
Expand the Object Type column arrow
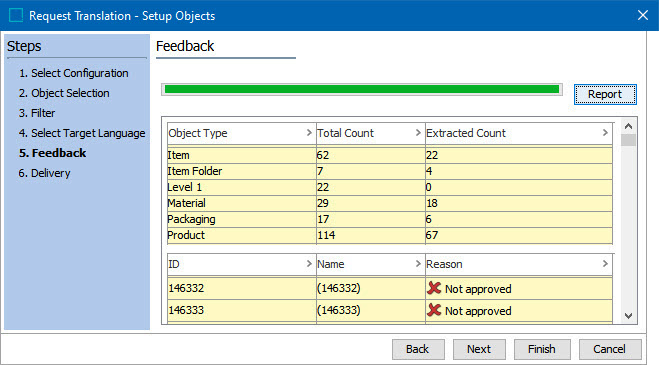[x=309, y=132]
